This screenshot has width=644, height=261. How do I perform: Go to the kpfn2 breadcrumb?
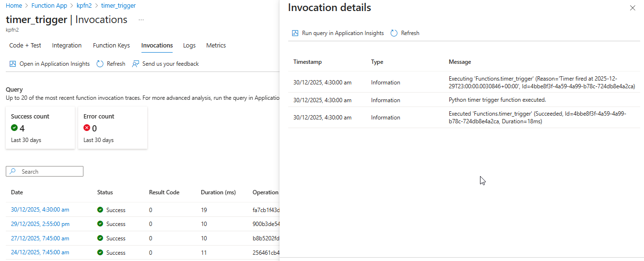click(x=84, y=6)
